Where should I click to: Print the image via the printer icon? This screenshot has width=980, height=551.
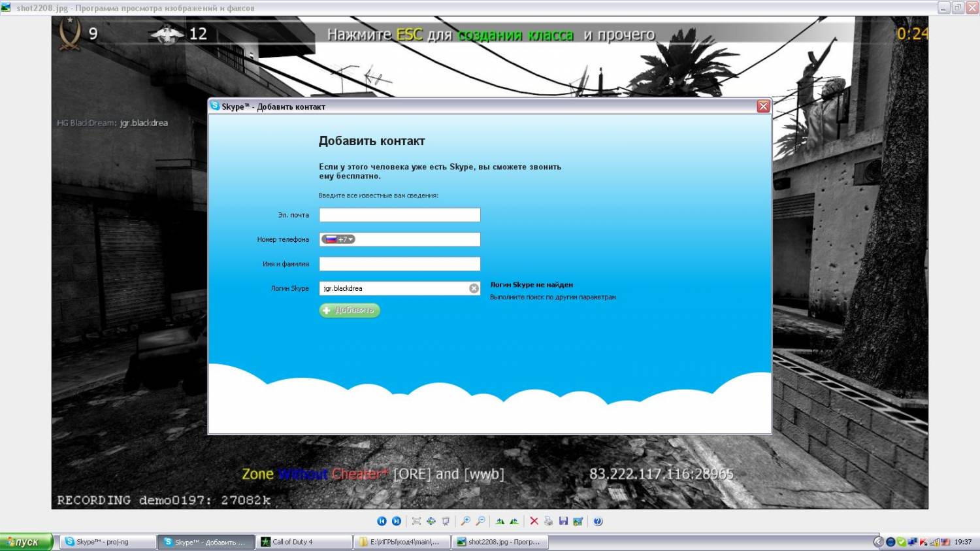pos(548,521)
